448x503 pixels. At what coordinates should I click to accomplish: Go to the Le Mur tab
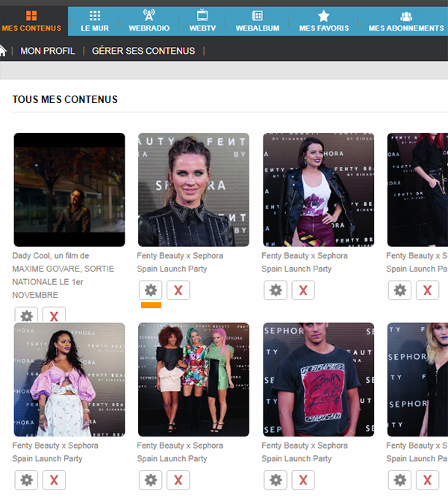[x=95, y=21]
